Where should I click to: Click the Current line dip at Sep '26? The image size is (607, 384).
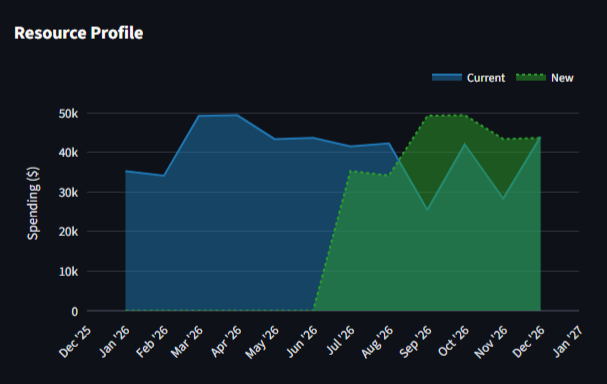(x=427, y=209)
